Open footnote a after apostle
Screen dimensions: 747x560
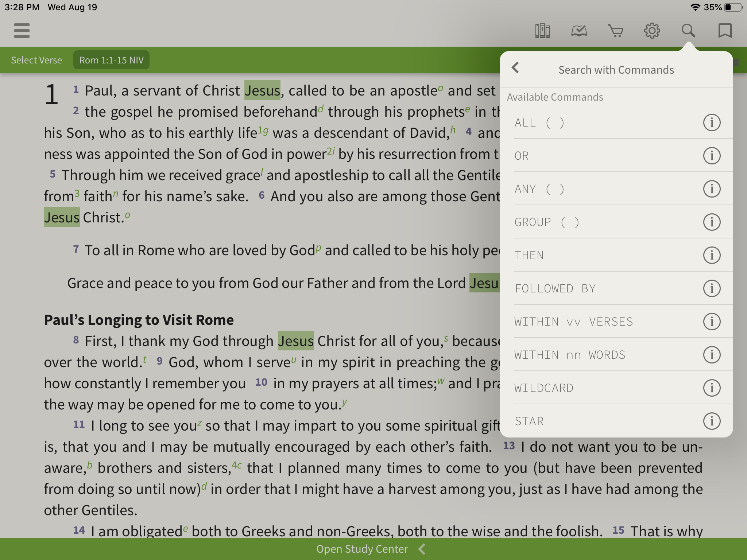click(441, 88)
